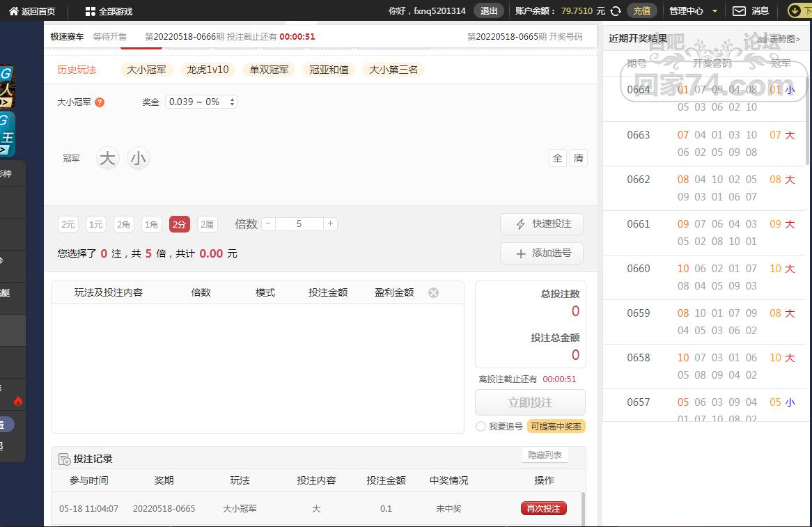The width and height of the screenshot is (812, 527).
Task: Open the 全部游戏 grid icon
Action: point(90,11)
